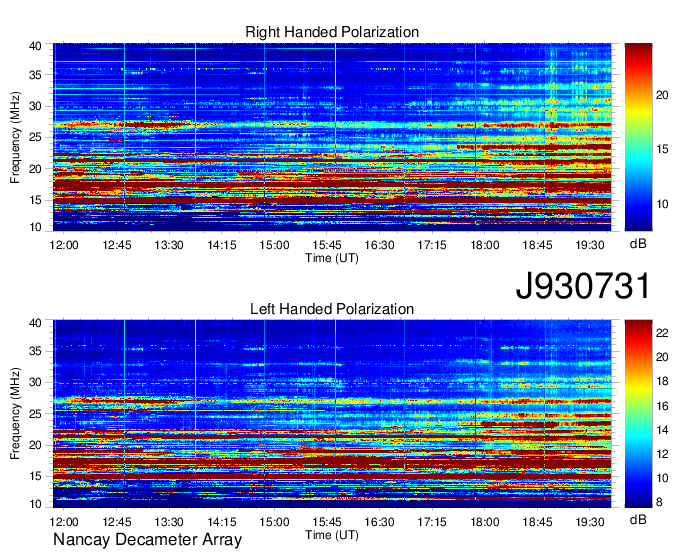The image size is (680, 552).
Task: Click the "Time (UT)" axis label under the Right Handed plot
Action: point(332,258)
